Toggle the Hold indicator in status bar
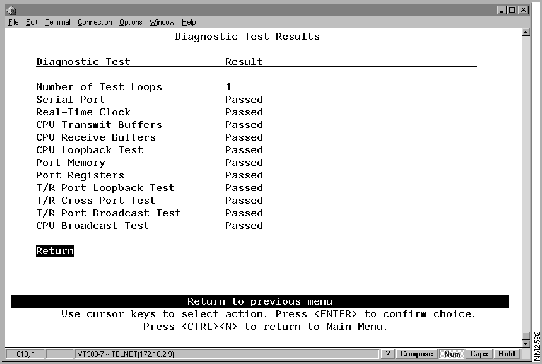The width and height of the screenshot is (542, 364). pyautogui.click(x=507, y=354)
